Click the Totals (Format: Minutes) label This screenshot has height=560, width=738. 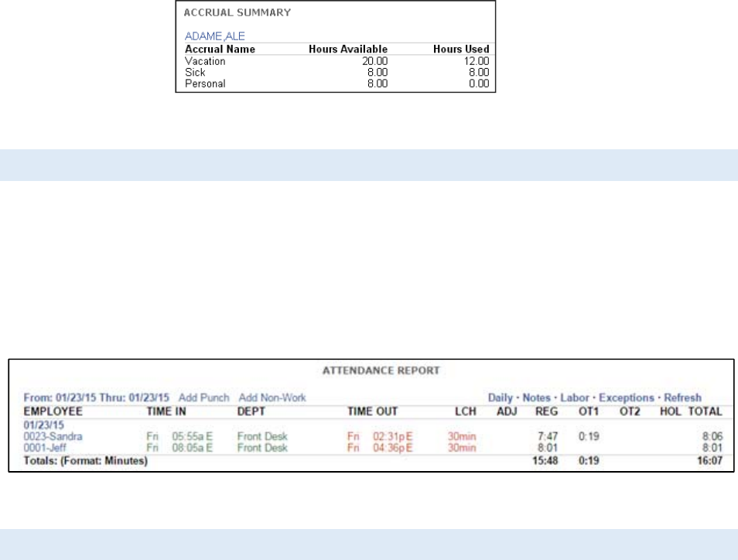86,461
